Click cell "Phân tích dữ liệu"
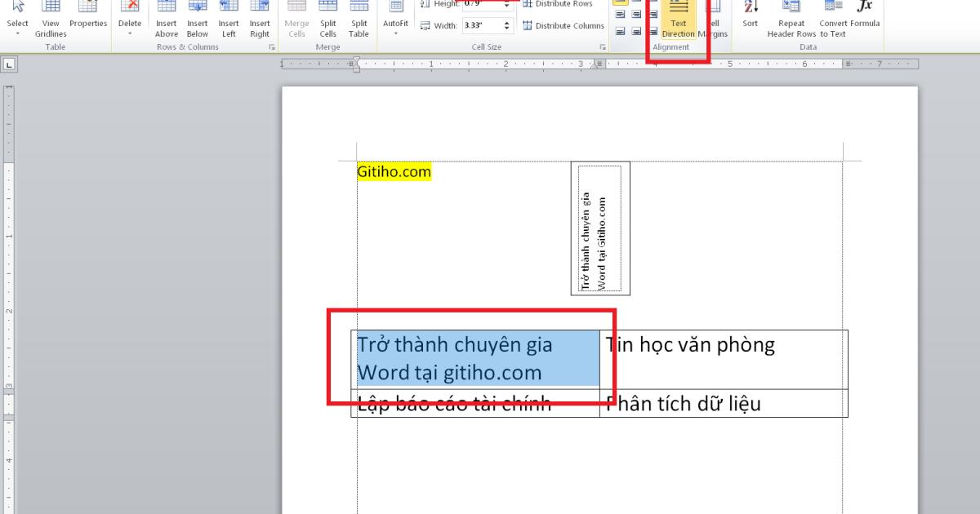This screenshot has width=980, height=514. click(724, 403)
